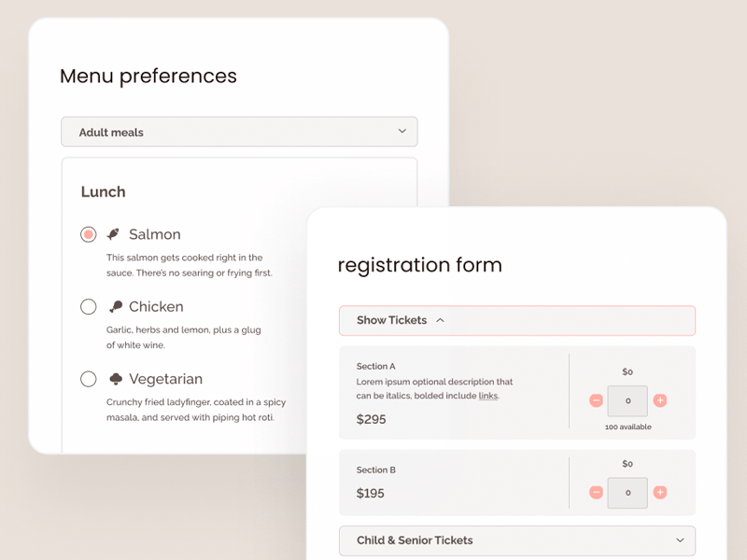Decrease Section B ticket quantity
The width and height of the screenshot is (747, 560).
tap(596, 492)
